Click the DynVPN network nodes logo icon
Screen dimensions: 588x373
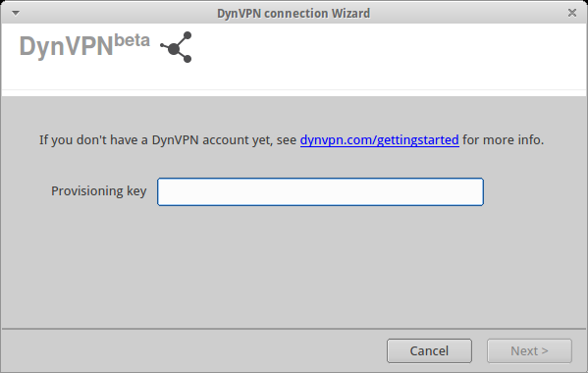click(x=176, y=47)
